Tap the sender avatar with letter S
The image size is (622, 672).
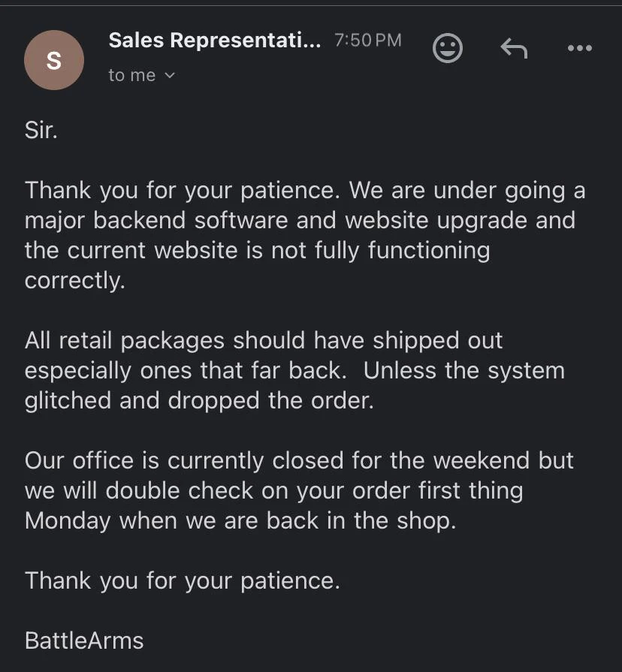(54, 61)
